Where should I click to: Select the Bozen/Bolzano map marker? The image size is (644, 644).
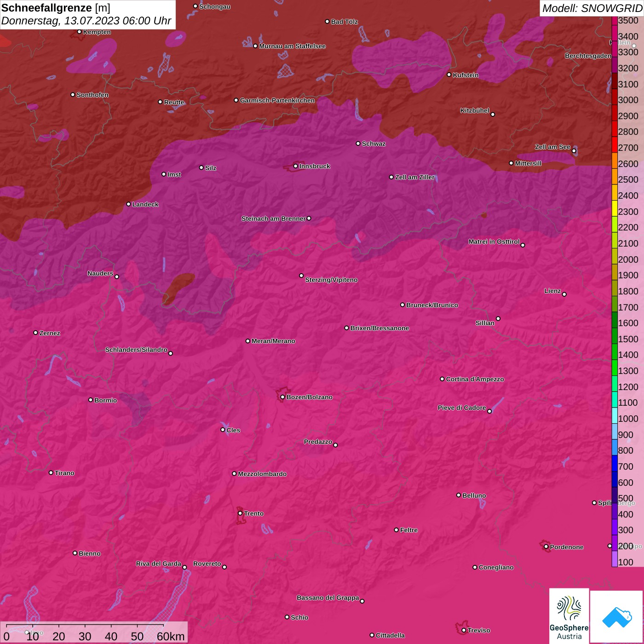[282, 397]
